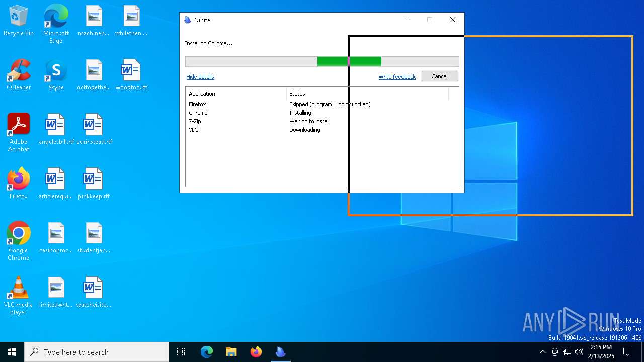
Task: Open the Recycle Bin desktop icon
Action: 19,21
